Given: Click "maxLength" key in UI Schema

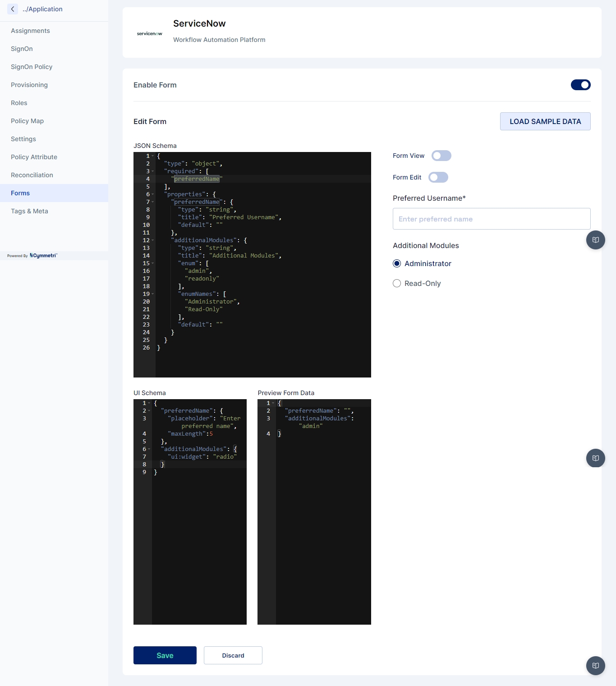Looking at the screenshot, I should point(187,434).
